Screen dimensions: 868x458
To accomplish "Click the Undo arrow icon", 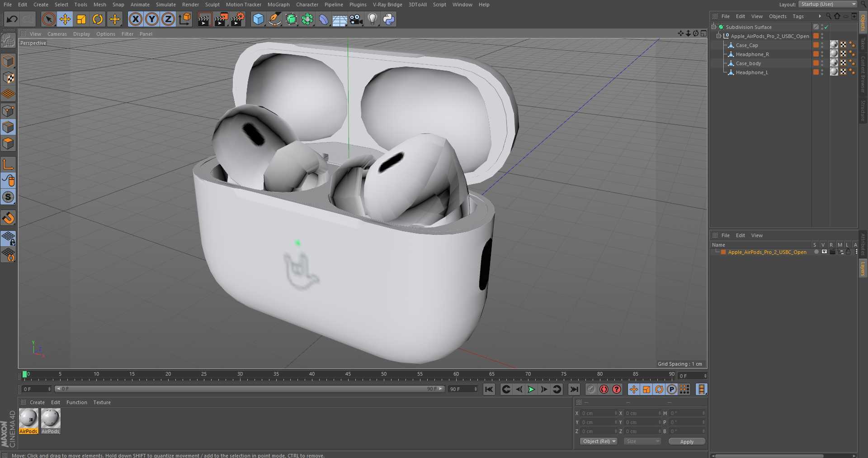I will pos(12,19).
